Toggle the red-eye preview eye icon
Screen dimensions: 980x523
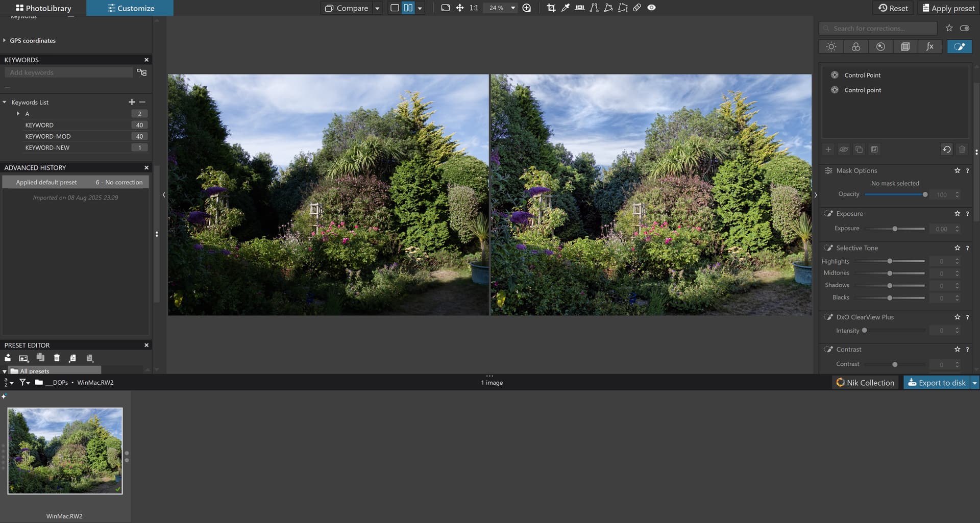pos(651,8)
